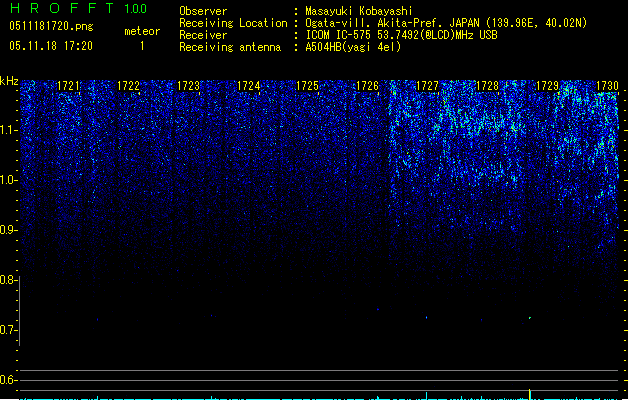
Task: Click the date stamp 05.11.18 17:20
Action: point(51,46)
